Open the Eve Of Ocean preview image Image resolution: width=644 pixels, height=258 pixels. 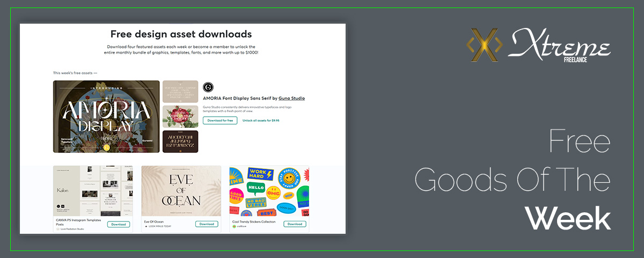(181, 191)
